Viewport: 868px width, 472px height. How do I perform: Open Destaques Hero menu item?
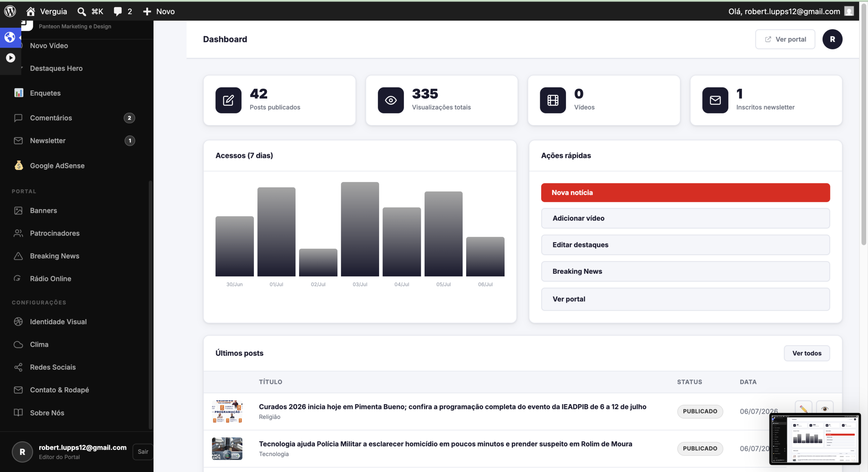[56, 68]
